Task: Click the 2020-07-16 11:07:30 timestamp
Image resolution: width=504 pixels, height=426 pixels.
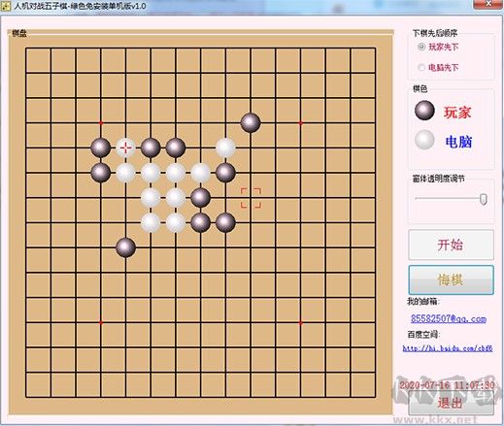Action: click(447, 385)
